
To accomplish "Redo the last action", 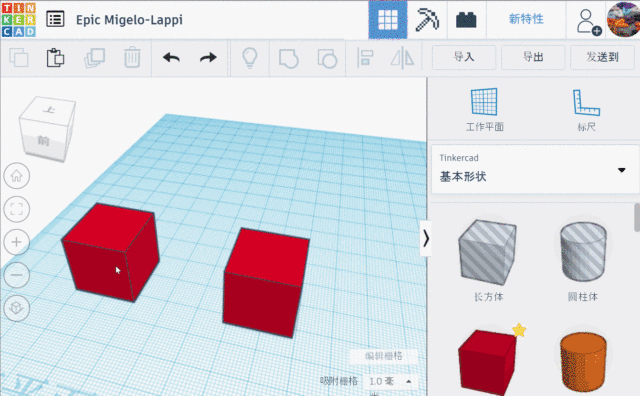I will click(x=208, y=58).
